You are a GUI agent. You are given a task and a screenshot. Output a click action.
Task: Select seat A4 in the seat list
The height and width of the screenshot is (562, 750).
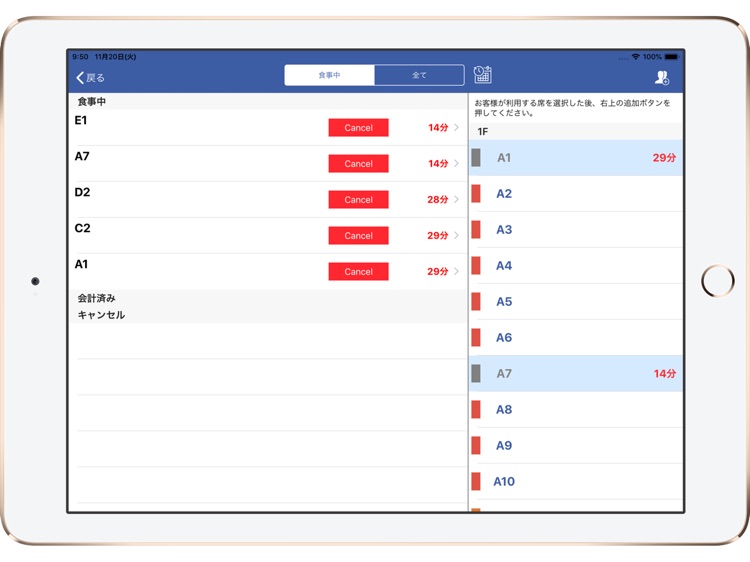(576, 265)
